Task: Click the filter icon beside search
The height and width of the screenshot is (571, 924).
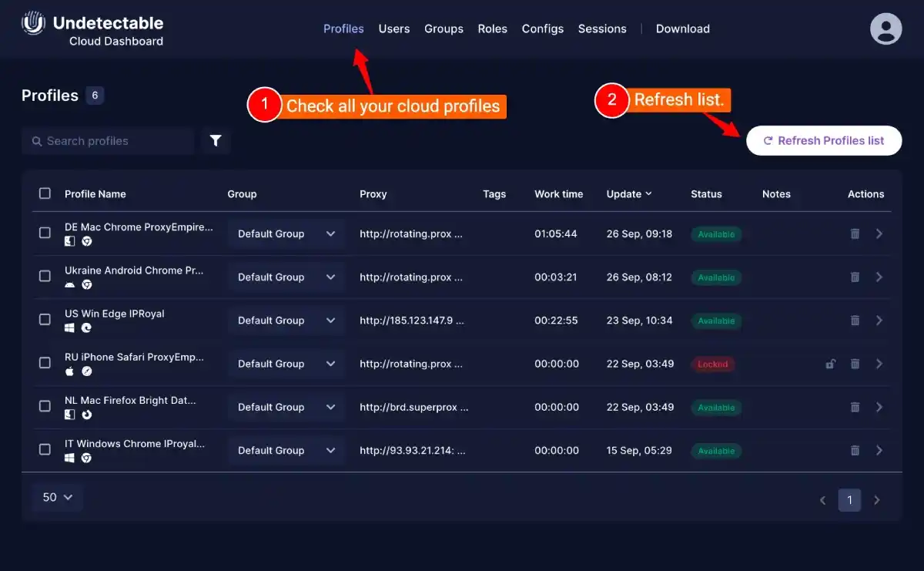Action: [216, 141]
